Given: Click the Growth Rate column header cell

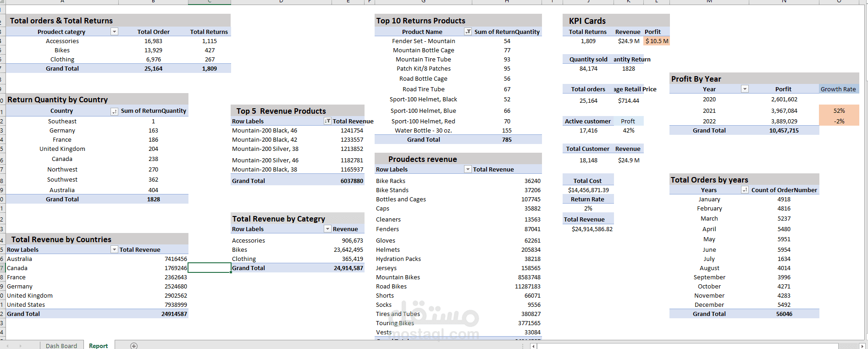Looking at the screenshot, I should 838,89.
